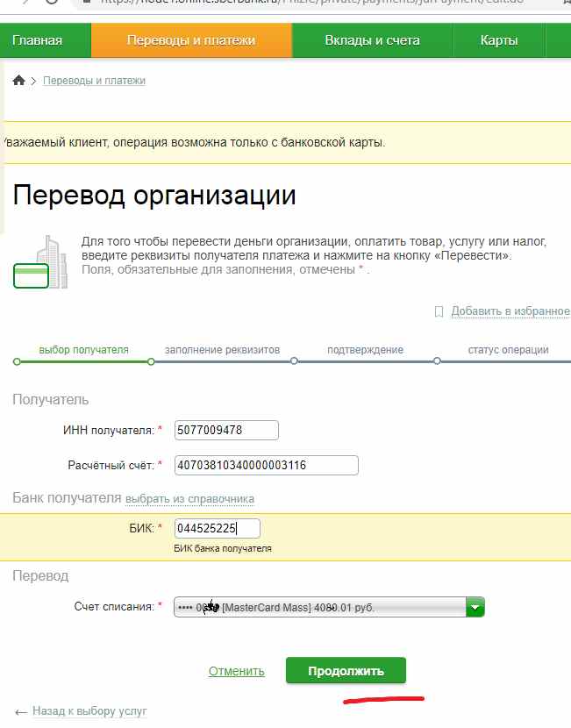The height and width of the screenshot is (728, 571).
Task: Click the Отменить link
Action: pyautogui.click(x=236, y=671)
